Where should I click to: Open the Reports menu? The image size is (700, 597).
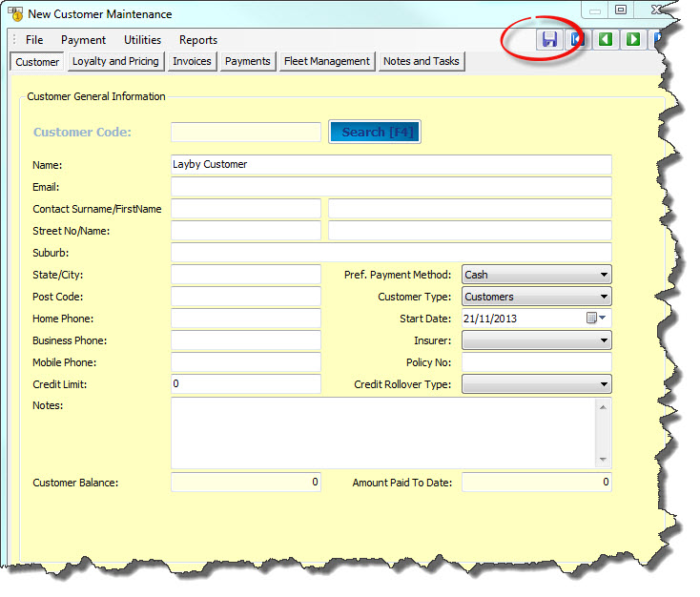click(x=198, y=40)
